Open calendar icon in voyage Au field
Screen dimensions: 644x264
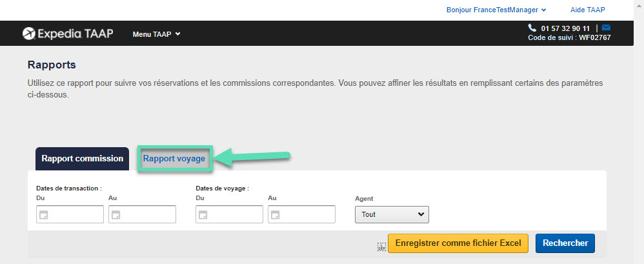pyautogui.click(x=275, y=214)
